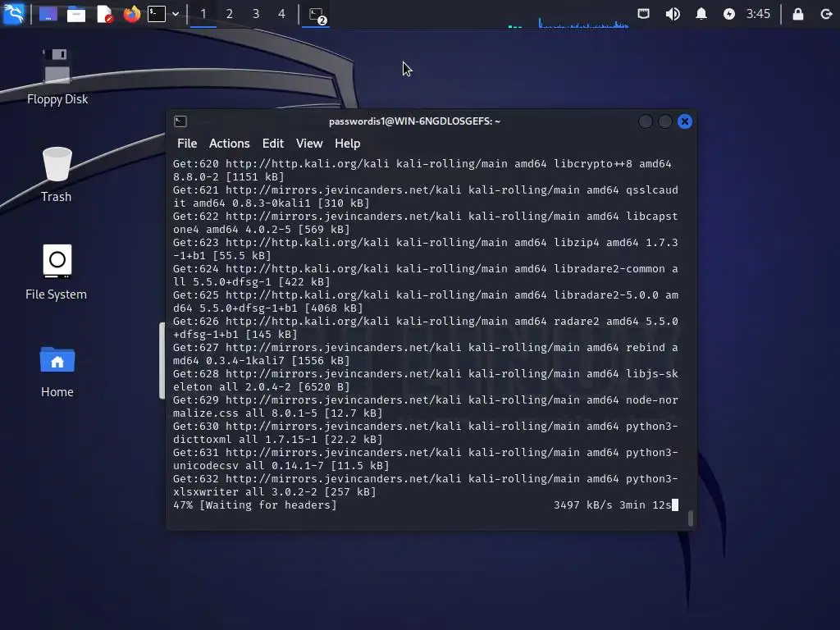Open the display/screen tray icon
This screenshot has width=840, height=630.
coord(644,14)
